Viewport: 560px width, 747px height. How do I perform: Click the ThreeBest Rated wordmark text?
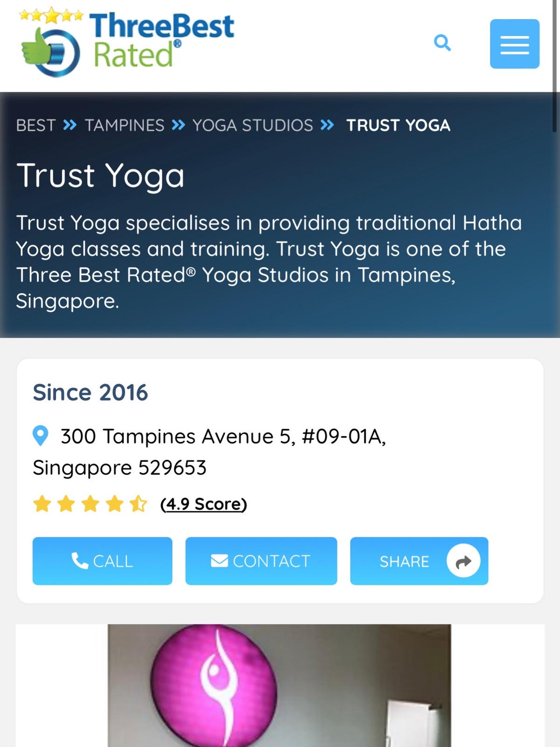pyautogui.click(x=161, y=40)
